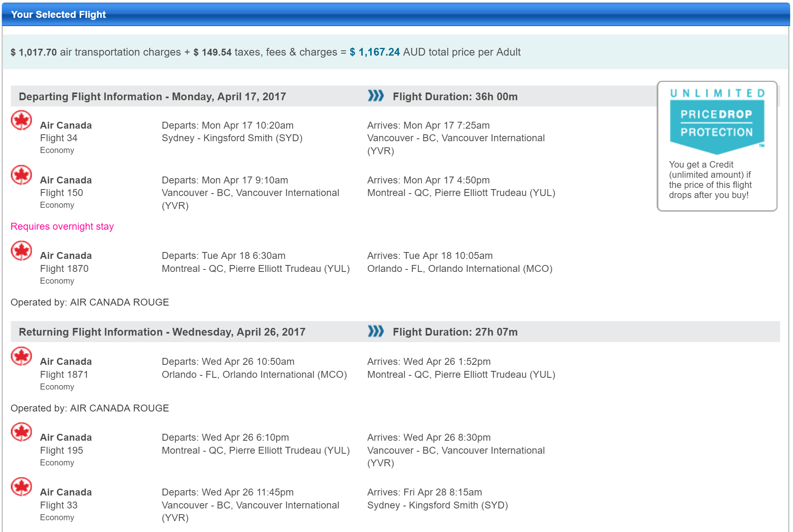Click the 'Your Selected Flight' header
This screenshot has width=793, height=532.
coord(58,15)
